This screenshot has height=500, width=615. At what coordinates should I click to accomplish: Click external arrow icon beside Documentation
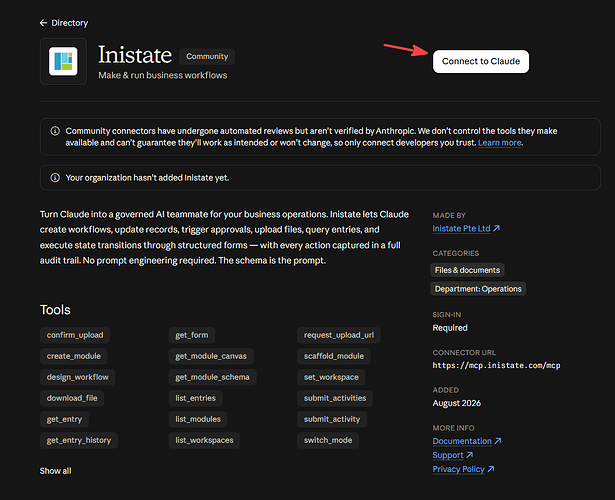[498, 441]
